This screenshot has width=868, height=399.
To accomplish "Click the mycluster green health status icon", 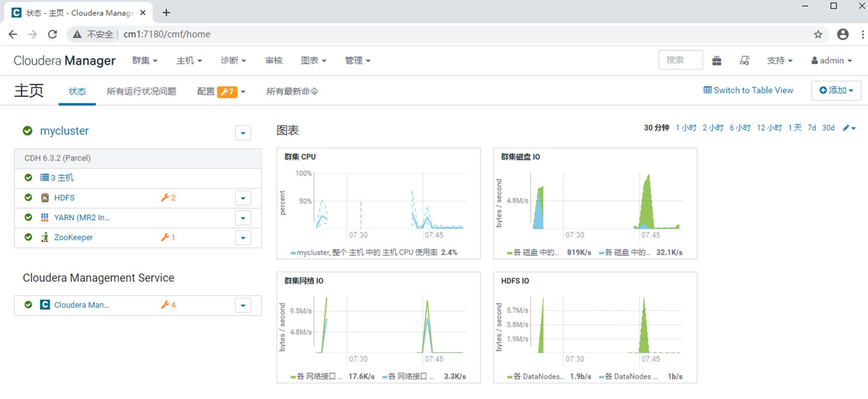I will click(x=28, y=131).
